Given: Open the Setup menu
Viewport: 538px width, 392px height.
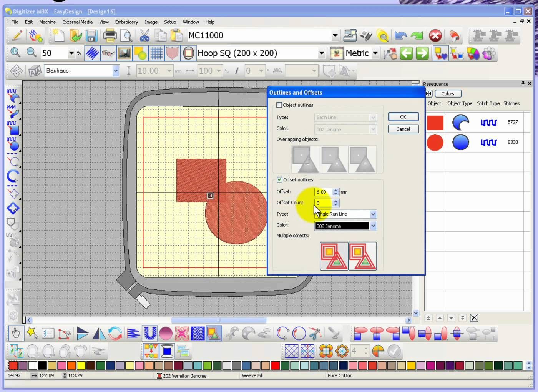Looking at the screenshot, I should point(170,22).
